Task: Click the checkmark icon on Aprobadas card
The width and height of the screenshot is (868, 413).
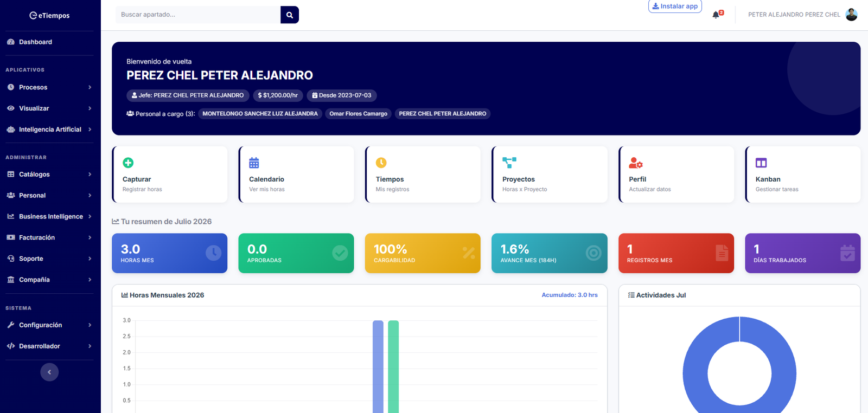Action: (340, 253)
